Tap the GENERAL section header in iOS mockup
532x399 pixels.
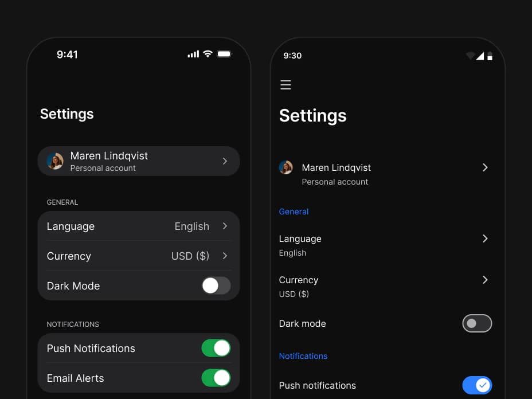[62, 202]
